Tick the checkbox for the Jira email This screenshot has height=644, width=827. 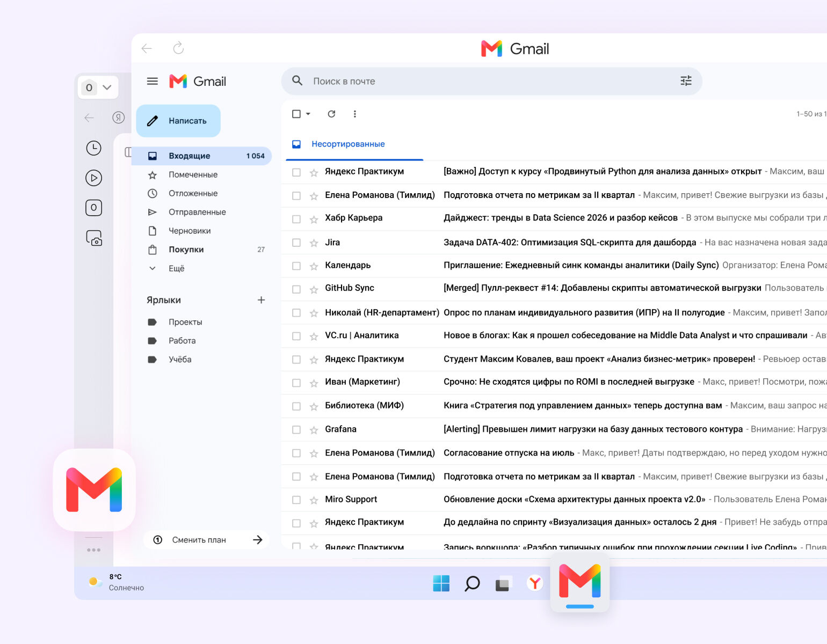(x=296, y=243)
